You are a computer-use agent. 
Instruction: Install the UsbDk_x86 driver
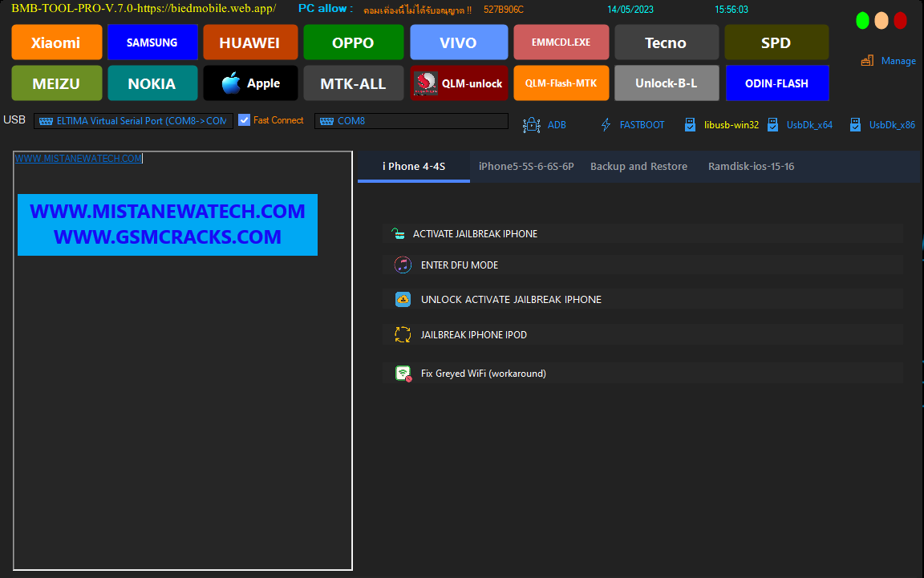click(892, 125)
